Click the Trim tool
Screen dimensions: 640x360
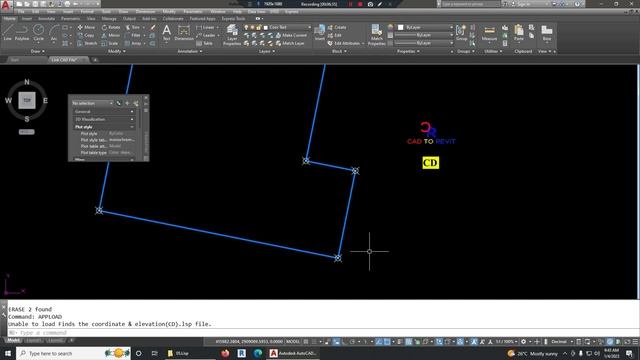133,27
